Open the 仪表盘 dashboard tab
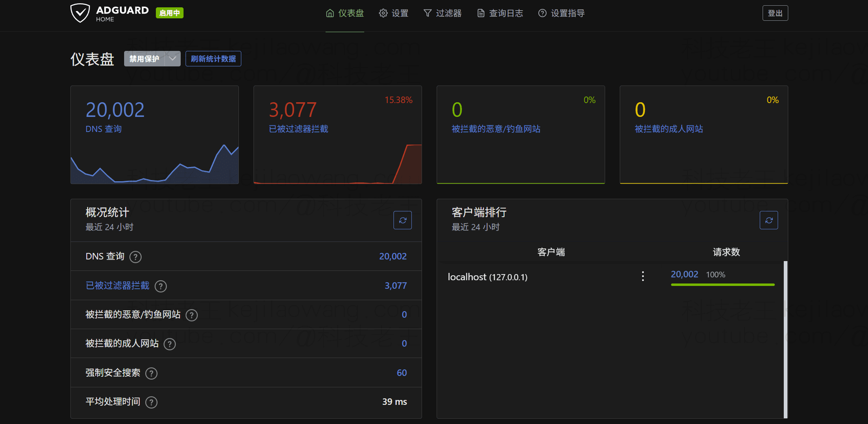This screenshot has height=424, width=868. pos(345,13)
